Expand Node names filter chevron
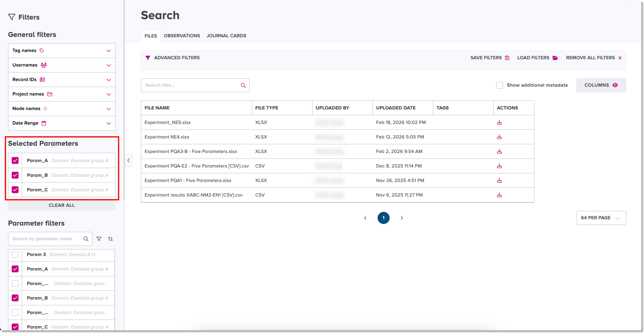This screenshot has height=333, width=644. coord(109,109)
